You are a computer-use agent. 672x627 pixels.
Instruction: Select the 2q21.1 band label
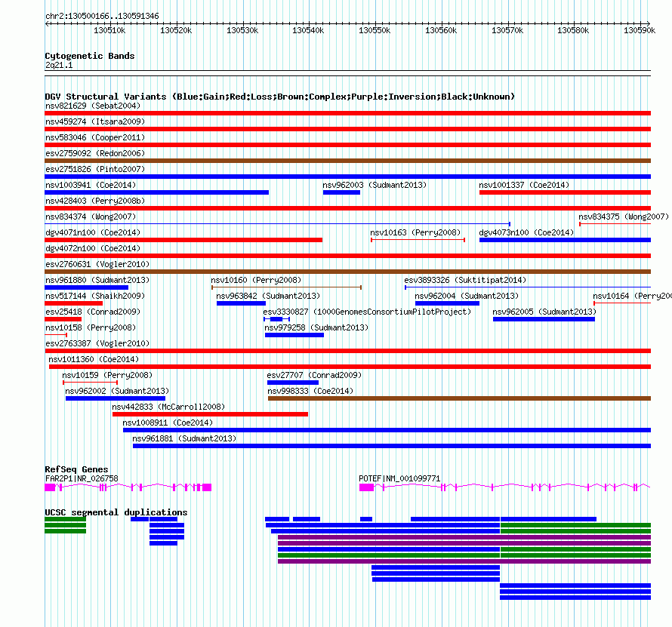click(x=59, y=65)
